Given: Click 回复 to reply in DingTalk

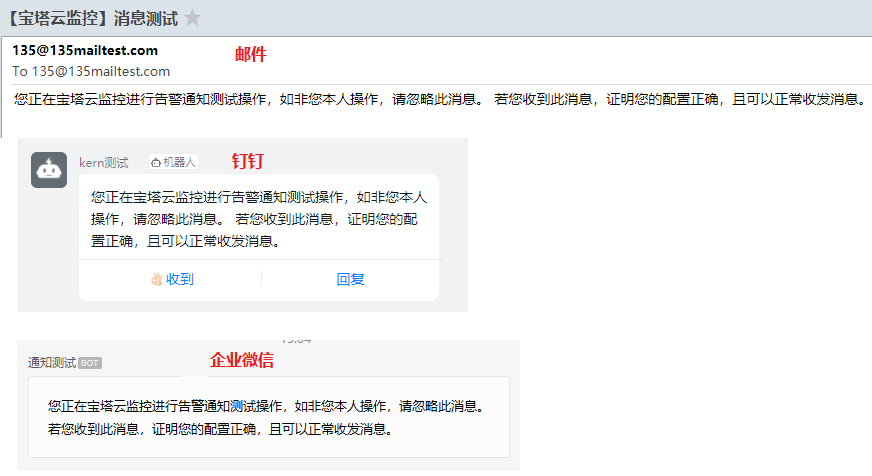Looking at the screenshot, I should (350, 279).
